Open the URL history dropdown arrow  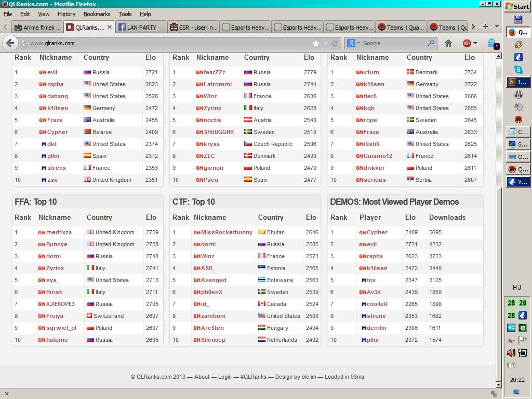pos(326,43)
